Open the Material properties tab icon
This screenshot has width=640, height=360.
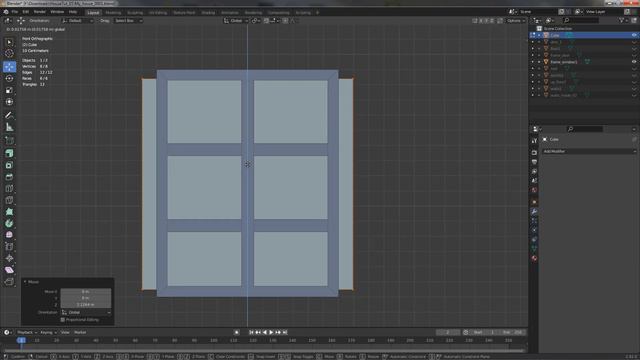(x=534, y=258)
